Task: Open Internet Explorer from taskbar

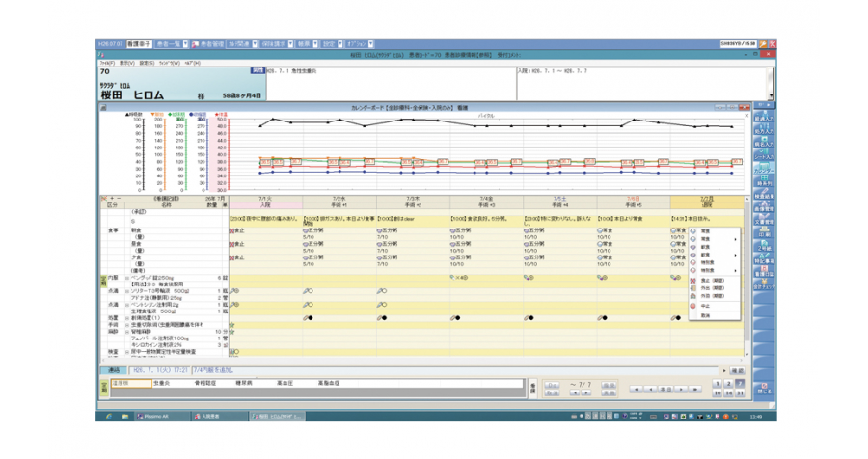Action: [108, 416]
